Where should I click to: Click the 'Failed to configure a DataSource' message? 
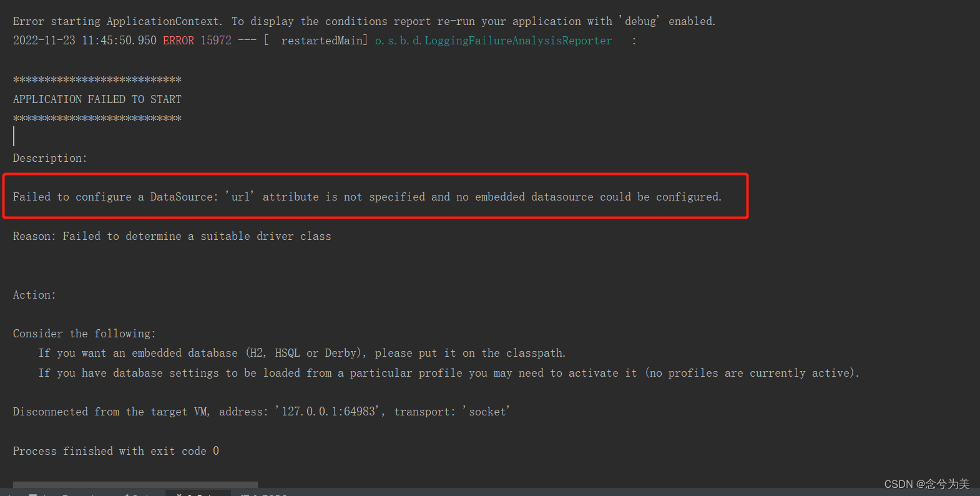pos(367,197)
